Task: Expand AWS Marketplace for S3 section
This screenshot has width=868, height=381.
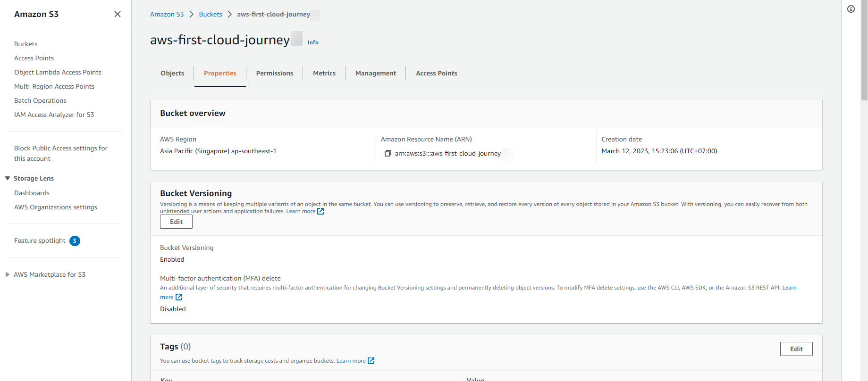Action: [x=8, y=274]
